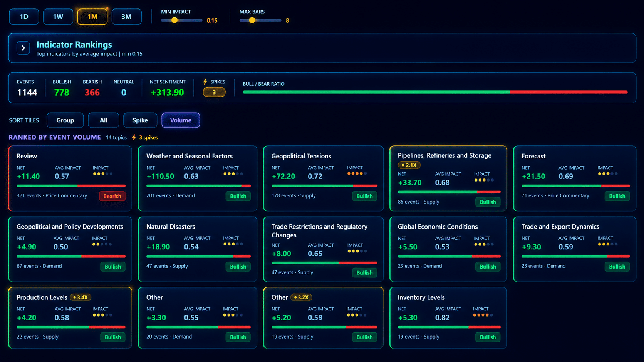Open the Trade and Export Dynamics tile

click(x=574, y=249)
